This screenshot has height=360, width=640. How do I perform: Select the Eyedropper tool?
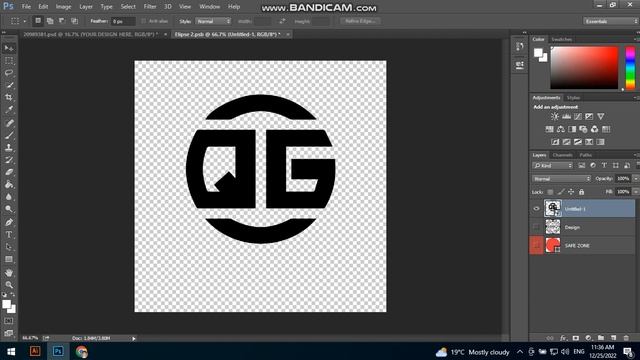coord(9,110)
